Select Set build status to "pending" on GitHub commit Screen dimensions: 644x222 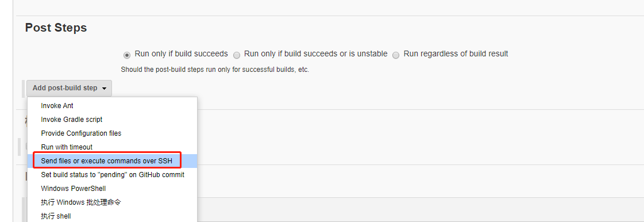(x=112, y=175)
